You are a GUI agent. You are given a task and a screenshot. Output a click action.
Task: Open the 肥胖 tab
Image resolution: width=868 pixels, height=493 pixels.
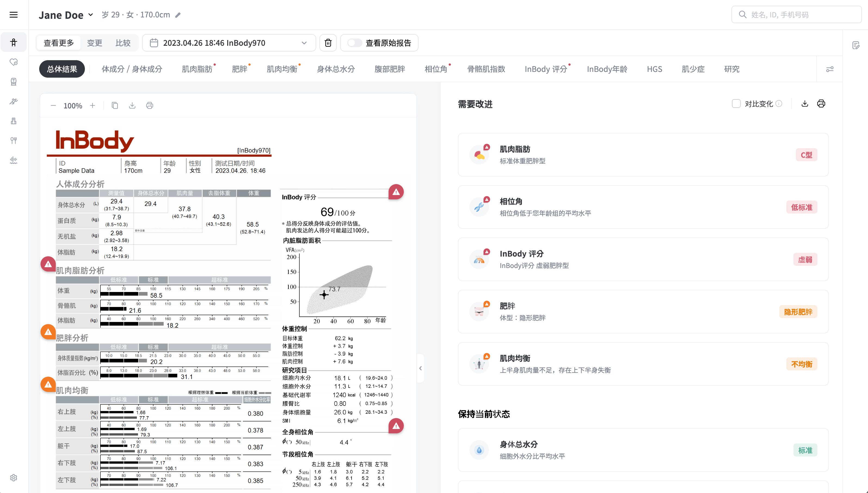click(239, 69)
